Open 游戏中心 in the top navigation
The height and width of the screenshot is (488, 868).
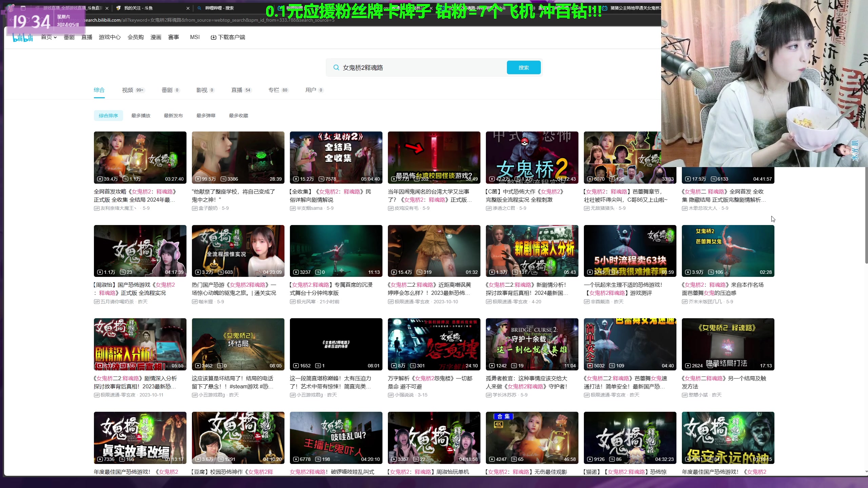[110, 37]
